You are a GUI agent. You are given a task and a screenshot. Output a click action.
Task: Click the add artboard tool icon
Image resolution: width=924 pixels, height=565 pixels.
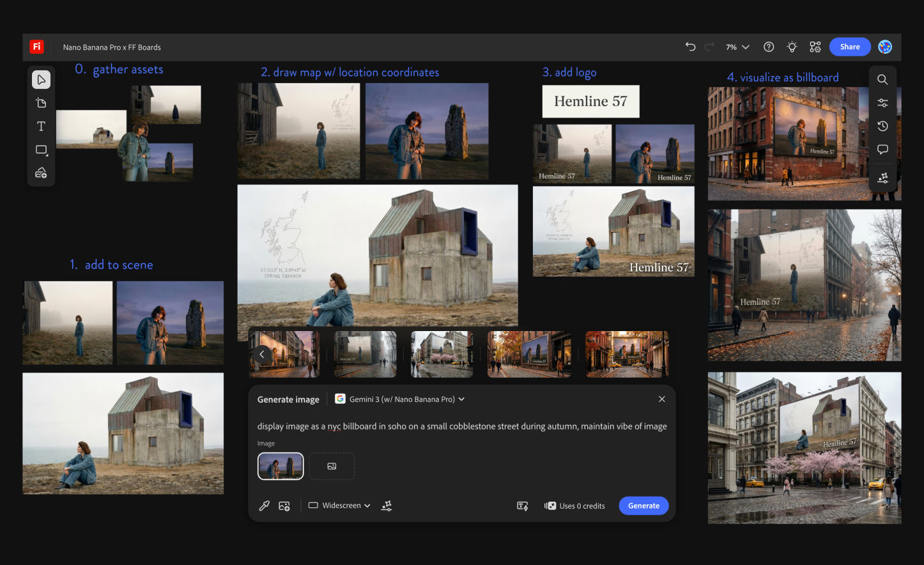click(41, 103)
